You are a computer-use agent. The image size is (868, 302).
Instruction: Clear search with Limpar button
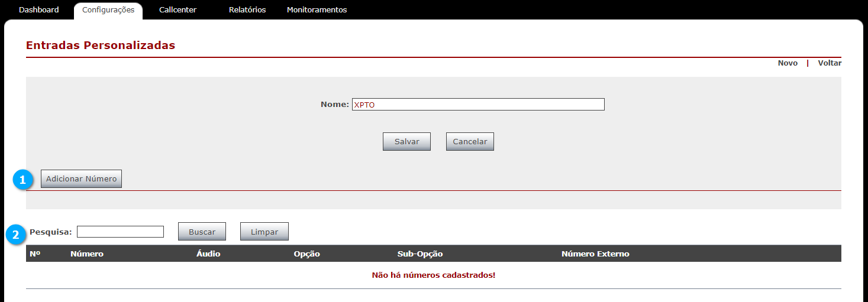tap(264, 232)
